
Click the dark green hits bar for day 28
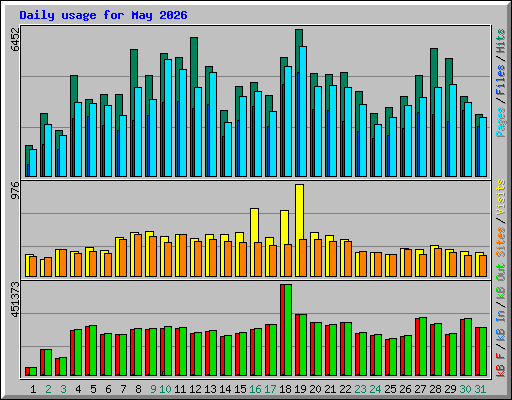click(x=434, y=68)
